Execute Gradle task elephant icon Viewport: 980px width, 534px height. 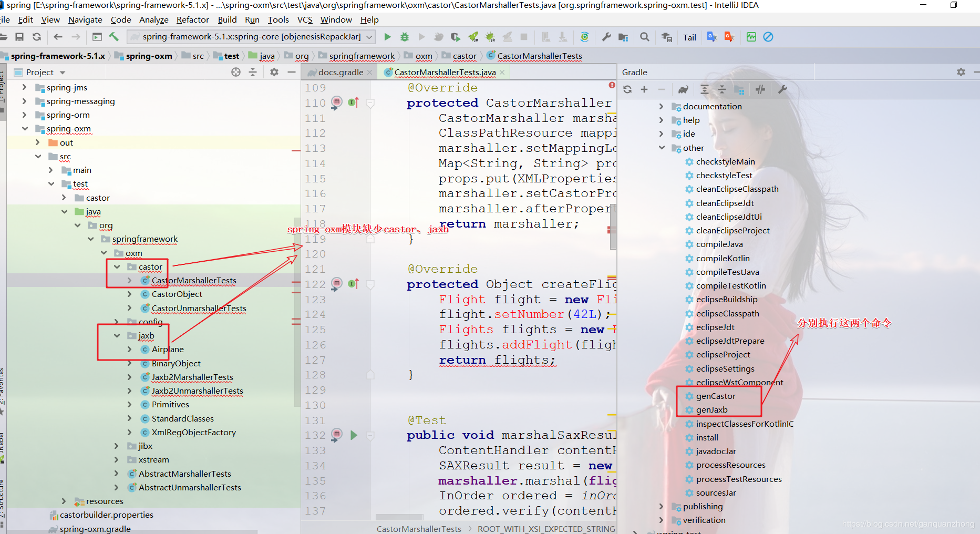(x=683, y=89)
